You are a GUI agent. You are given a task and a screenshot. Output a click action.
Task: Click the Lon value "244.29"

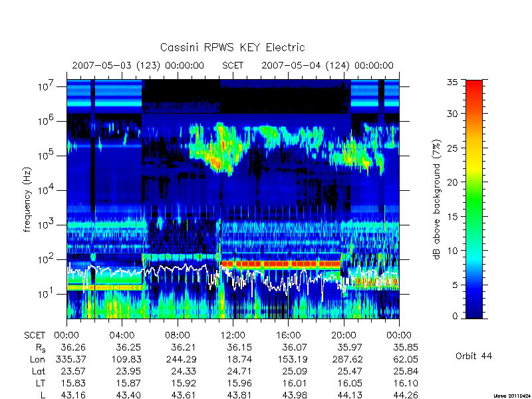(182, 359)
